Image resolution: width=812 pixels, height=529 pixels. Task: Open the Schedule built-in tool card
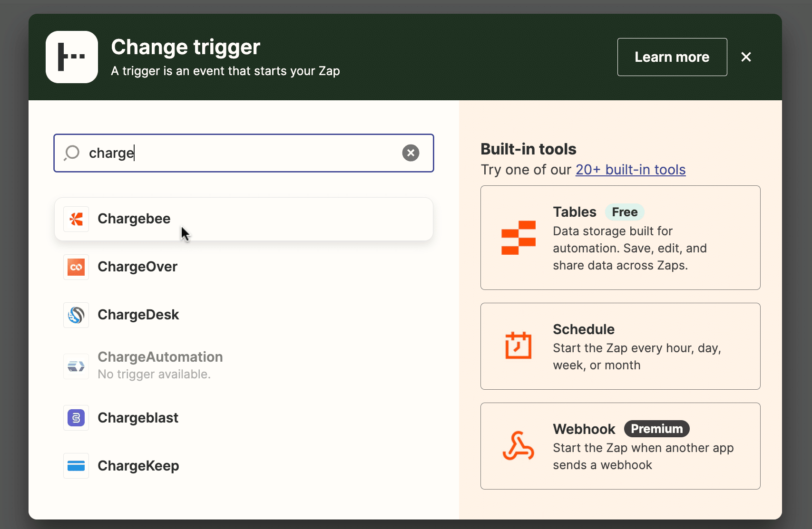[x=620, y=346]
